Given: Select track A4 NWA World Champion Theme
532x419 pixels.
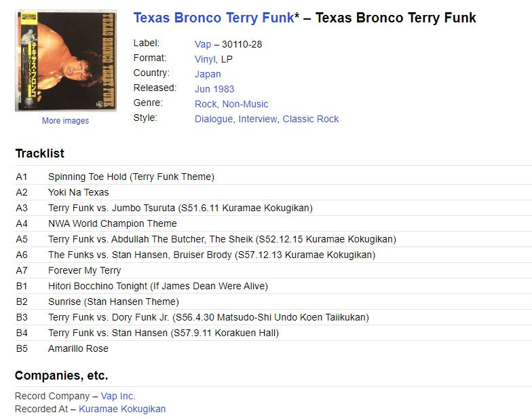Looking at the screenshot, I should click(112, 223).
